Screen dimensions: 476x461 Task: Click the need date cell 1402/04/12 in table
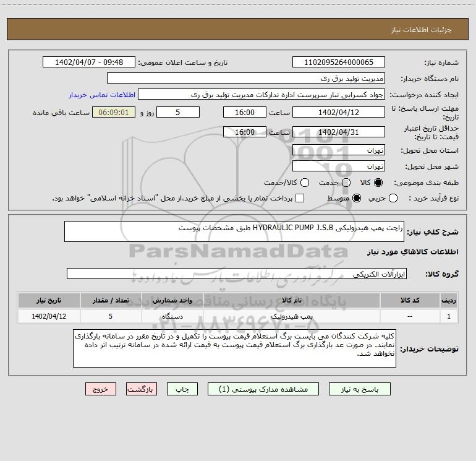49,316
